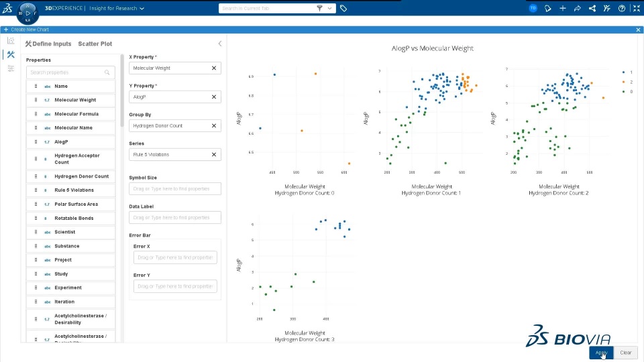Open the share arrow icon
This screenshot has width=644, height=362.
coord(577,9)
